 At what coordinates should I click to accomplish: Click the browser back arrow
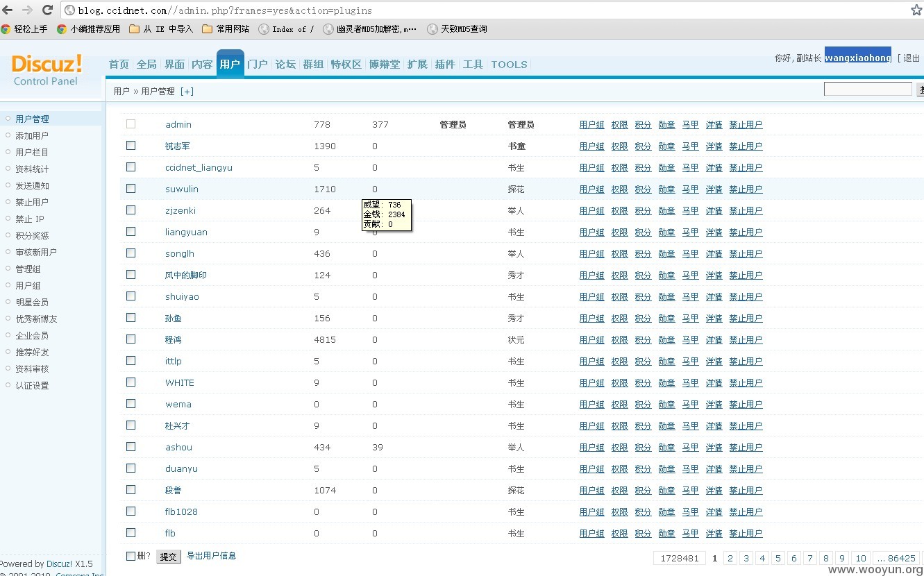pyautogui.click(x=10, y=10)
